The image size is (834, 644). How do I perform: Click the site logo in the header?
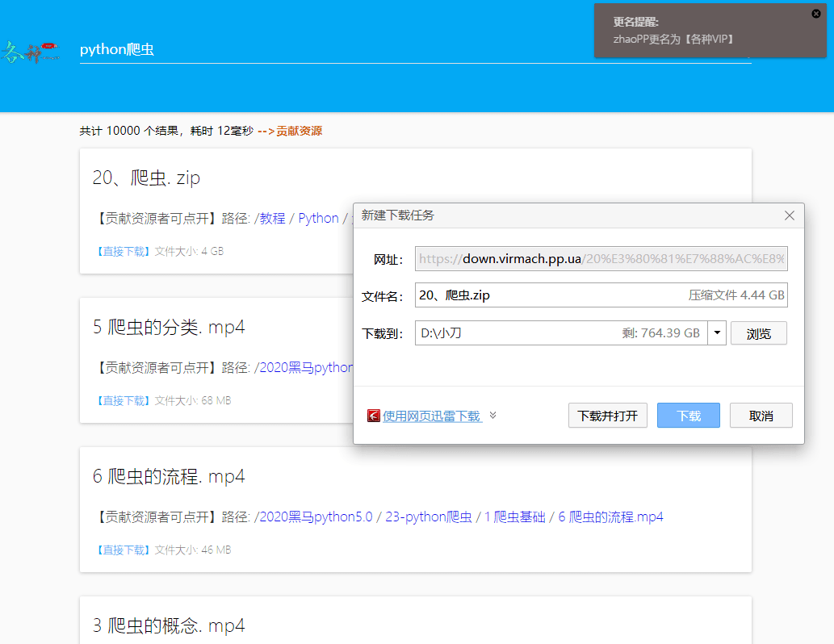(32, 52)
